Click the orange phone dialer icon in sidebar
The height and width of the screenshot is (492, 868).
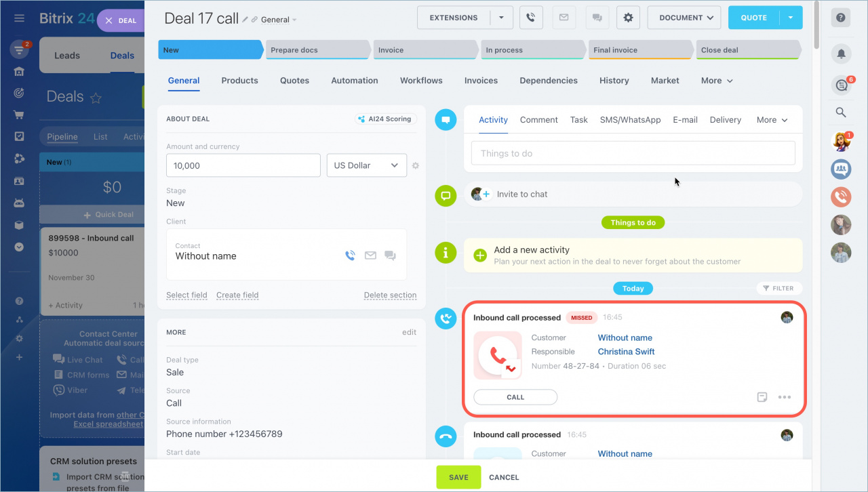click(841, 197)
